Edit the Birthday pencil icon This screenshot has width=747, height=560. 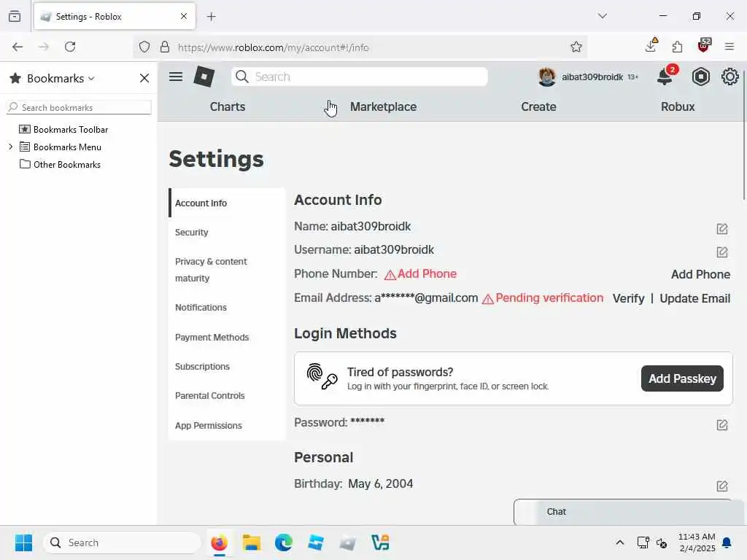pos(721,486)
